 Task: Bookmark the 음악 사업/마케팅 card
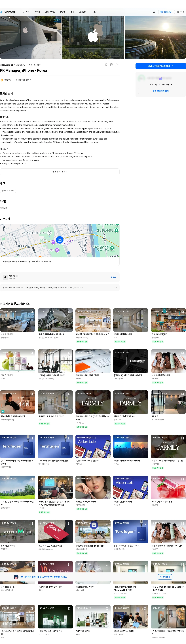[x=31, y=523]
